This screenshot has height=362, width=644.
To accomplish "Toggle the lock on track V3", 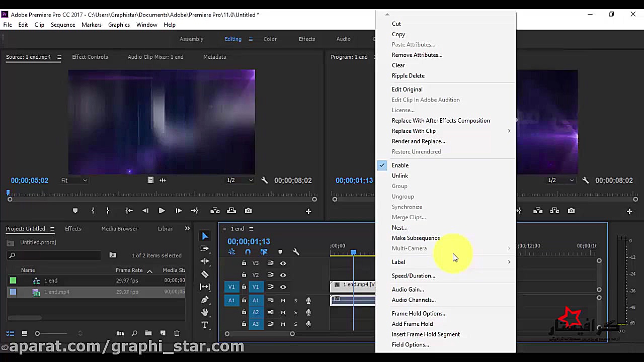I will [244, 263].
